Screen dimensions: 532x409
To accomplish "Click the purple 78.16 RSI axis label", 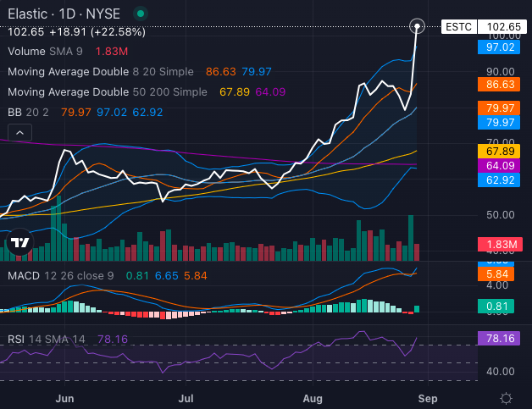I will [x=499, y=338].
